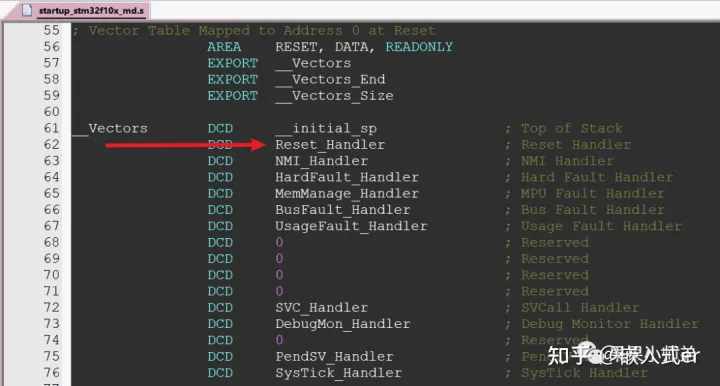This screenshot has height=386, width=720.
Task: Place cursor on Reset_Handler in line 62
Action: [330, 145]
